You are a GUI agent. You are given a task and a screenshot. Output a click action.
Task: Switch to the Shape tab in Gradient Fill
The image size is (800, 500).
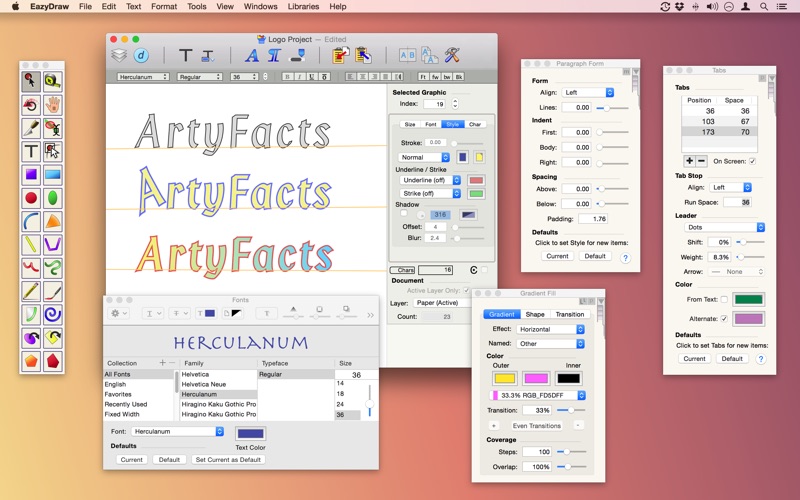(535, 314)
